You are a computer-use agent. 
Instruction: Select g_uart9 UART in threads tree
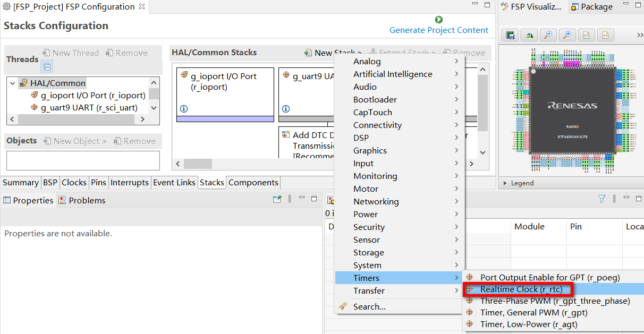coord(89,108)
